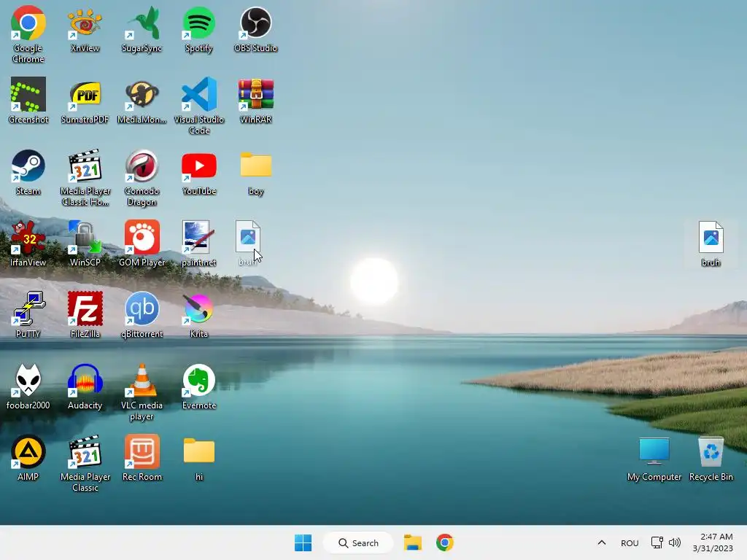Open the clock showing 2:47 AM
Screen dimensions: 747x560
coord(713,542)
